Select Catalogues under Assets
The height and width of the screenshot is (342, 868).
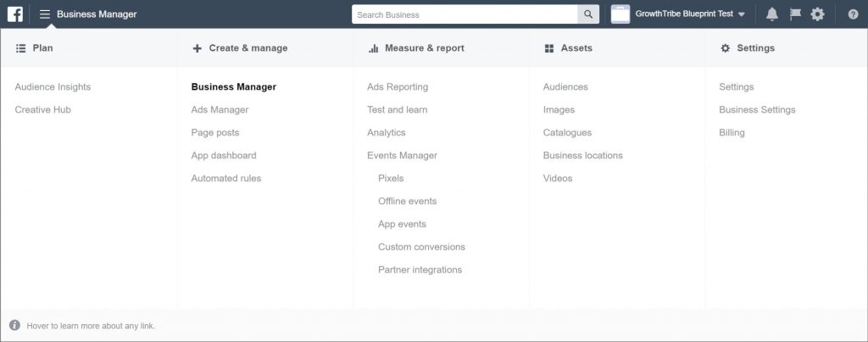tap(567, 133)
